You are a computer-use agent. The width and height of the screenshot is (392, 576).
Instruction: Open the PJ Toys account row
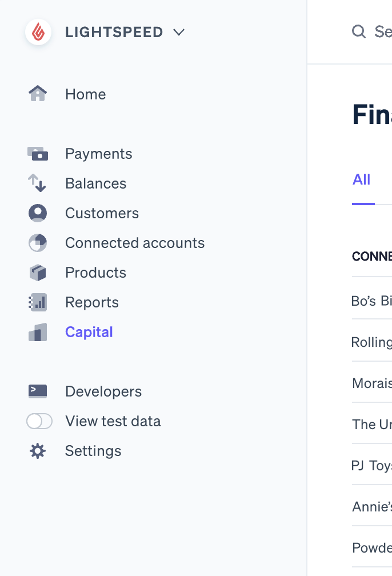point(371,465)
